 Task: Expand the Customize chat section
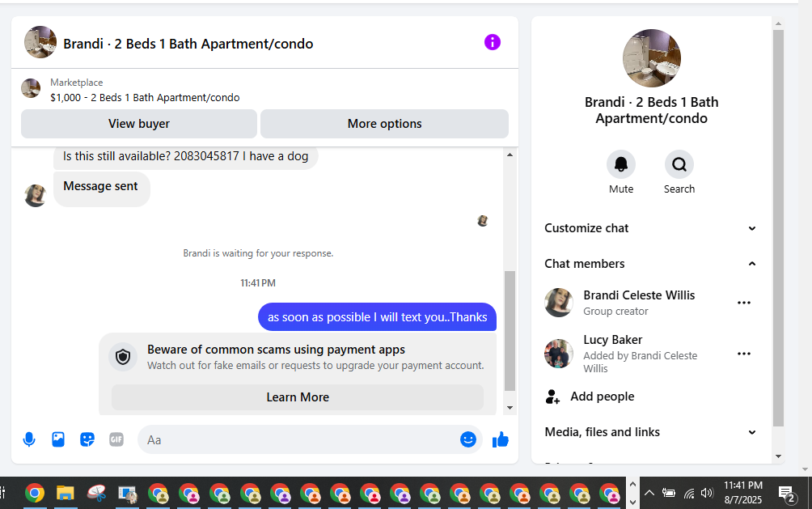pos(650,228)
